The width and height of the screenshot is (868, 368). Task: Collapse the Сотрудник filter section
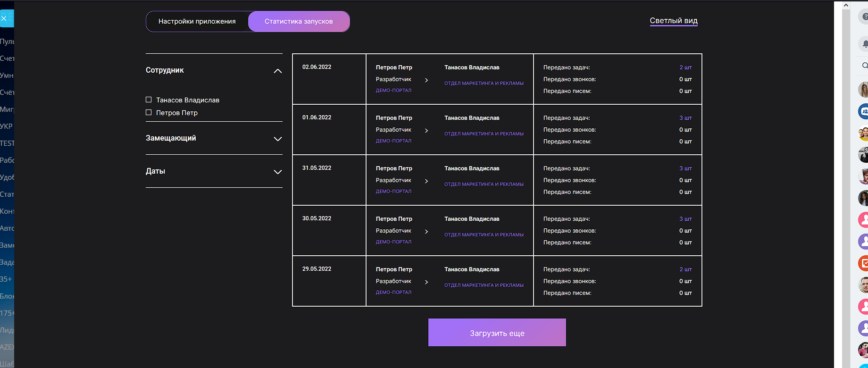pos(277,71)
